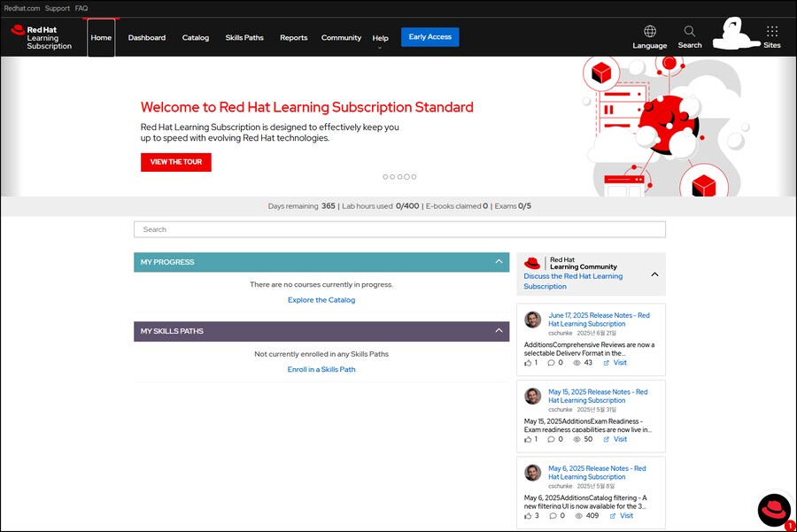Screen dimensions: 797x532
Task: Like the May 6, 2025 Release Notes post
Action: click(528, 516)
